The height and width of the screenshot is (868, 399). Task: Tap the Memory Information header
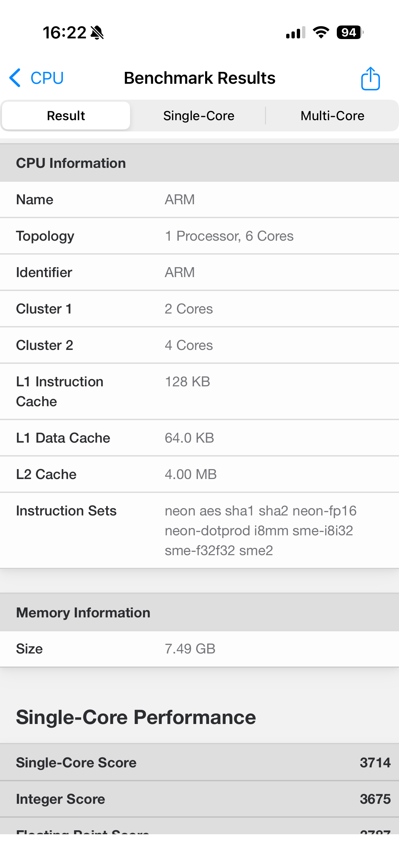coord(199,612)
